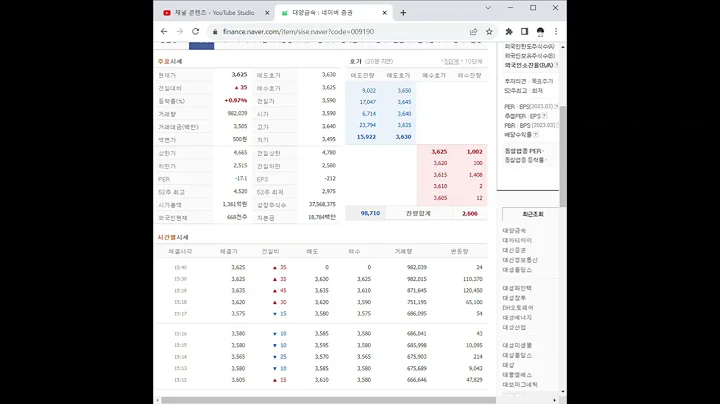Close the 대양금속 네이버 증권 tab
Screen dimensions: 720x404
tap(384, 13)
